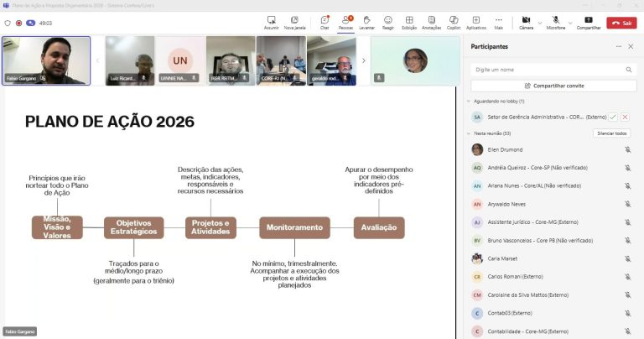This screenshot has width=644, height=339.
Task: Click Assumir to take control
Action: click(x=272, y=22)
